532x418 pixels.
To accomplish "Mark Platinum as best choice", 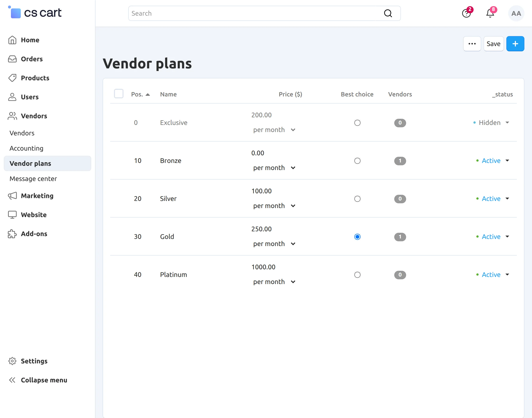I will tap(357, 275).
